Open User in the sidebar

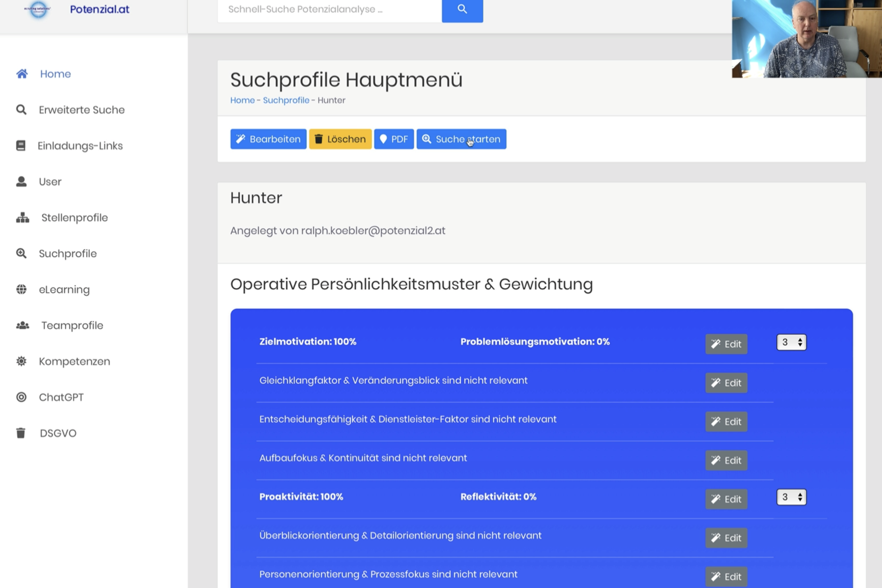[x=50, y=182]
